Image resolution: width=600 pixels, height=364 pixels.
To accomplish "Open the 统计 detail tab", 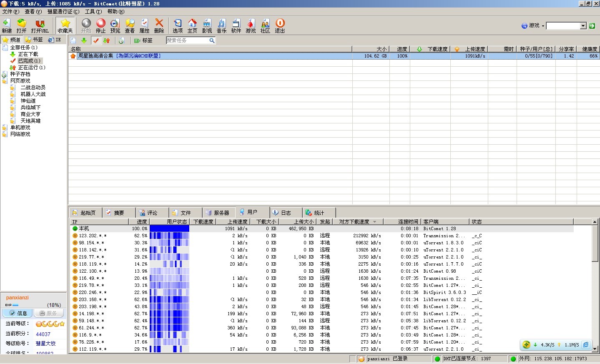I will pyautogui.click(x=319, y=213).
